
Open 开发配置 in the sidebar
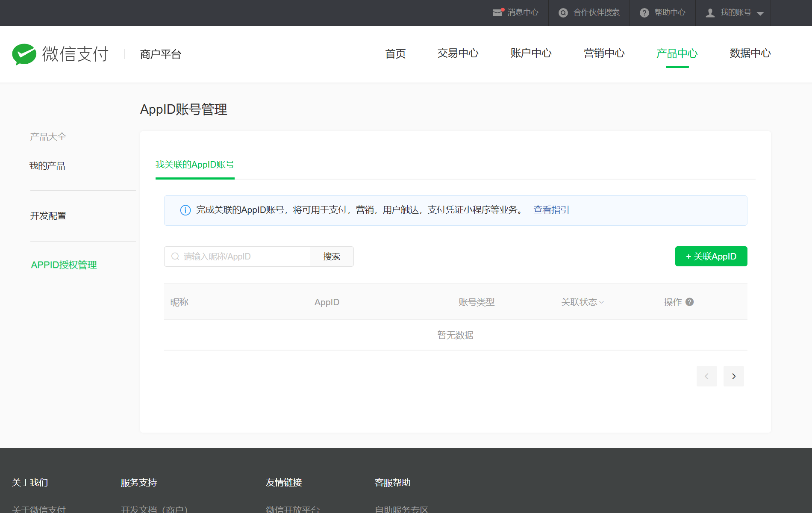point(48,216)
